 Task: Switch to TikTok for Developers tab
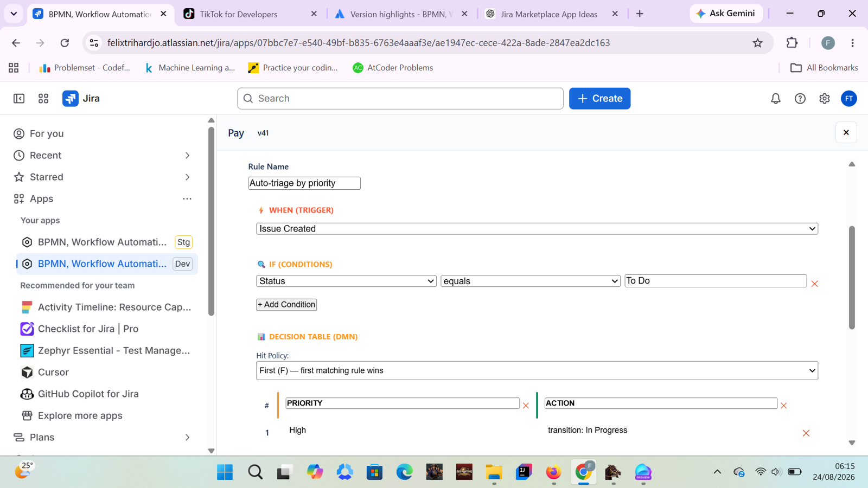250,14
